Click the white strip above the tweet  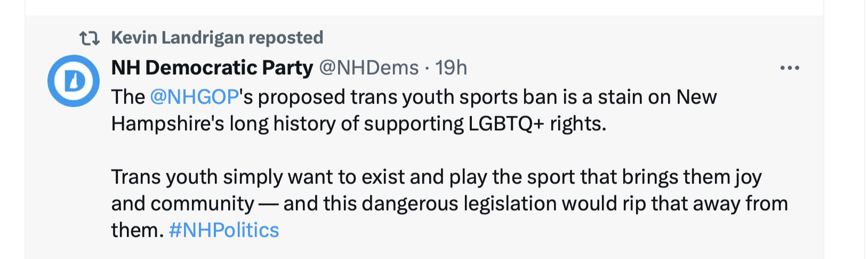(x=424, y=7)
